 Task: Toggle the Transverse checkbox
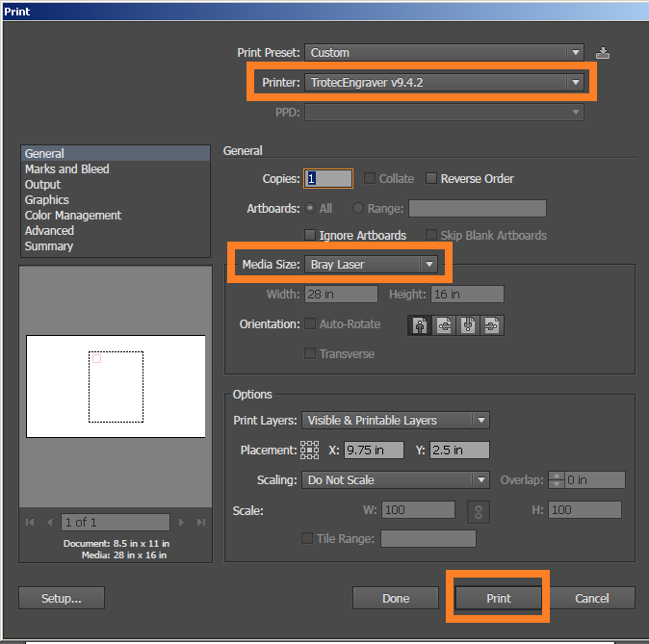(x=310, y=353)
